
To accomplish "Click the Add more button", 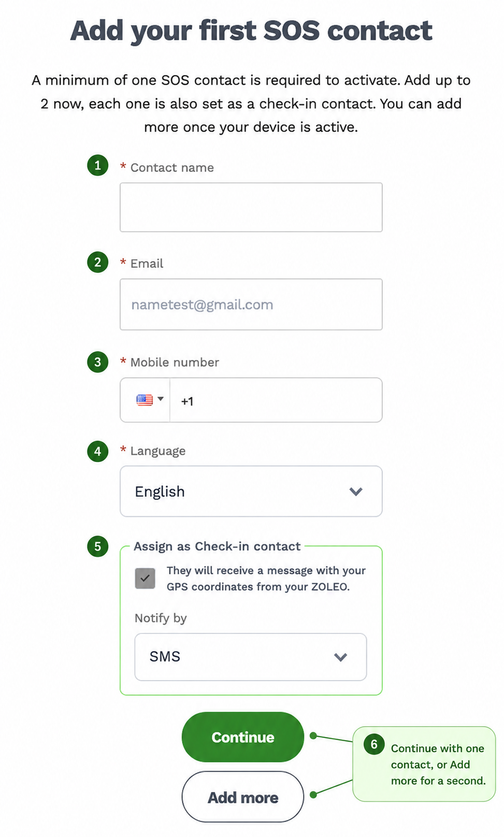I will (243, 797).
